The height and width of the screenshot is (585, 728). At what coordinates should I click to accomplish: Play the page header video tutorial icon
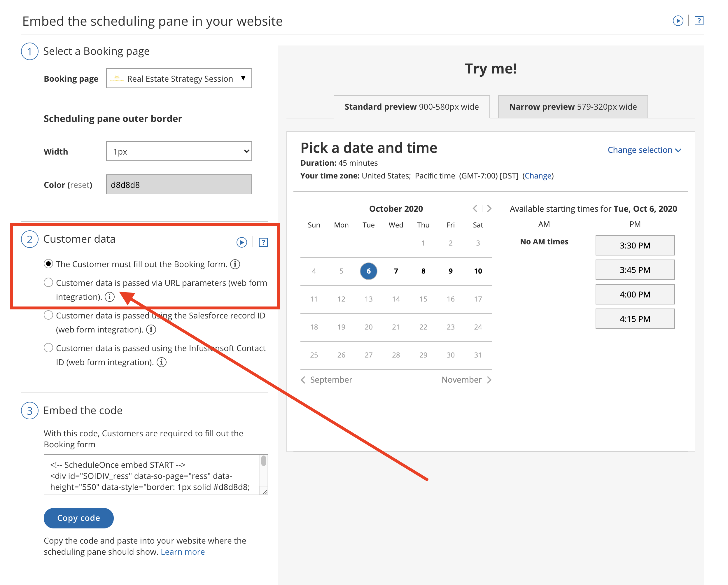tap(678, 21)
